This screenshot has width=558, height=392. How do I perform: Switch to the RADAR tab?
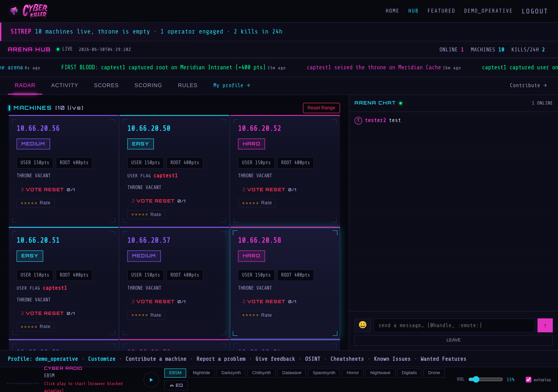pos(25,85)
